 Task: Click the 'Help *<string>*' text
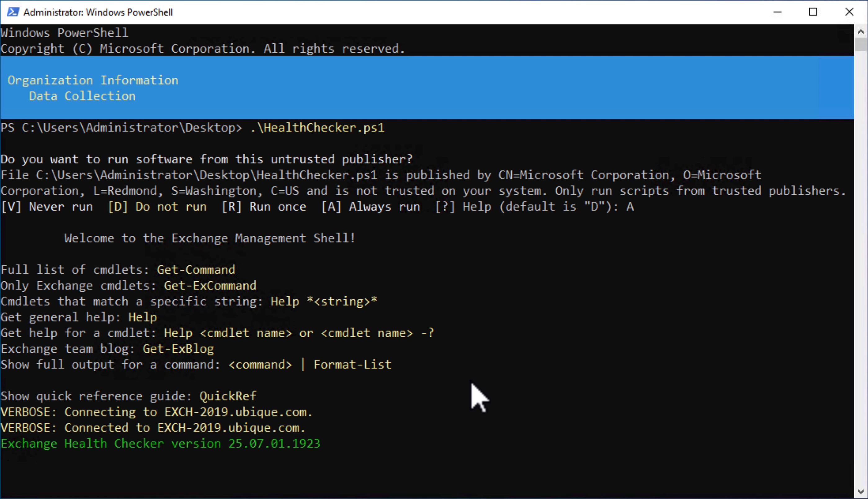pos(324,301)
